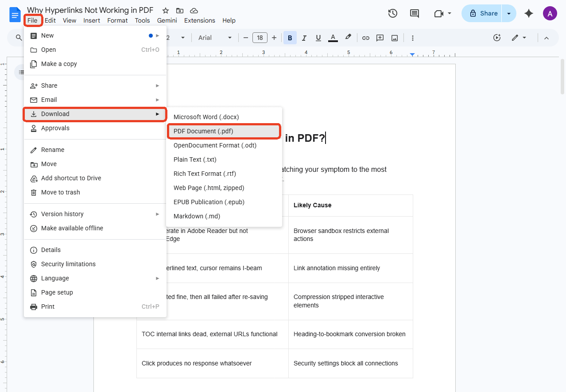Select Move in File menu

pos(95,164)
